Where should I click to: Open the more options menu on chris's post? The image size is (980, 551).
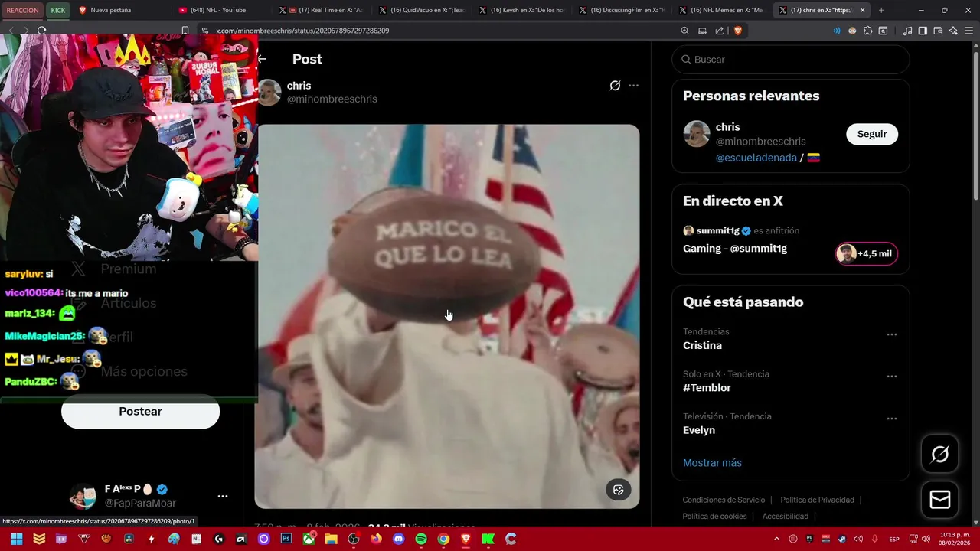coord(633,86)
